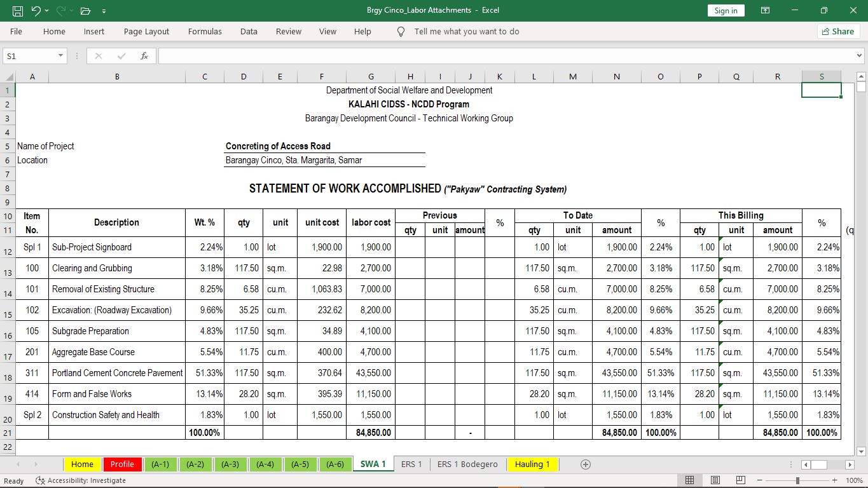This screenshot has height=488, width=868.
Task: Open Customize Quick Access Toolbar menu
Action: pyautogui.click(x=104, y=11)
